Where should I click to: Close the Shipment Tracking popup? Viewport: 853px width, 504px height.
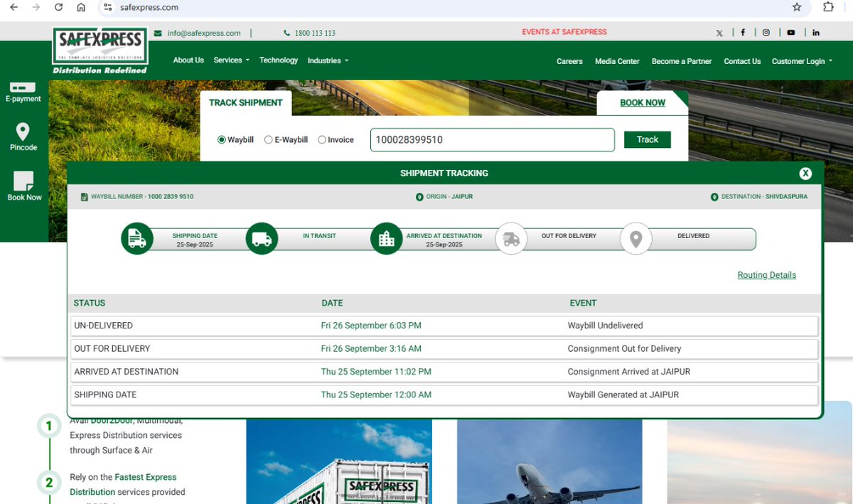click(x=805, y=173)
